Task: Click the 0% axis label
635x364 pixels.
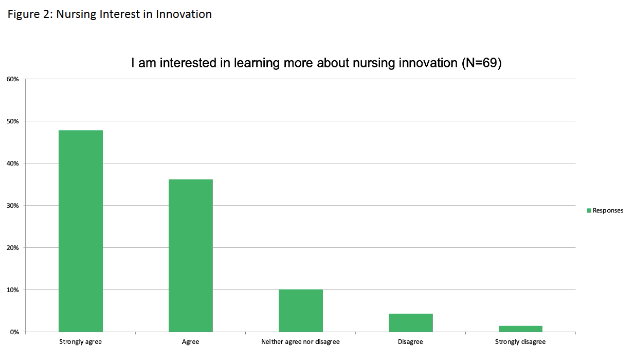Action: coord(14,332)
